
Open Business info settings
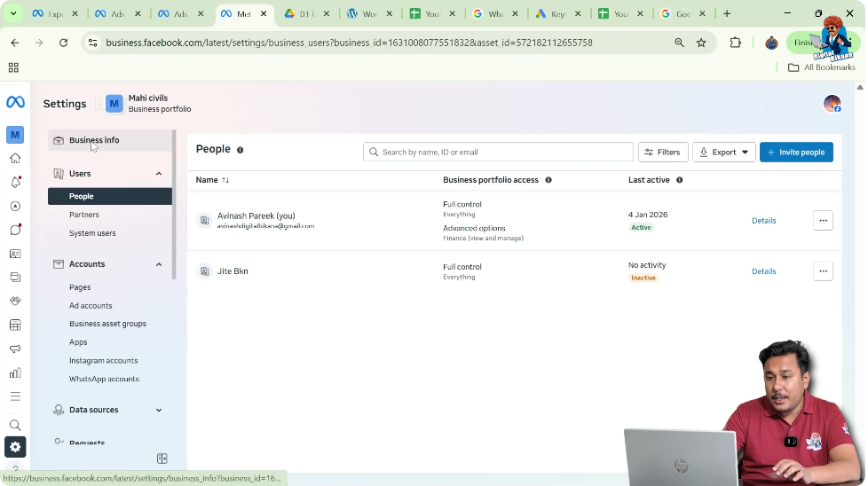[109, 140]
